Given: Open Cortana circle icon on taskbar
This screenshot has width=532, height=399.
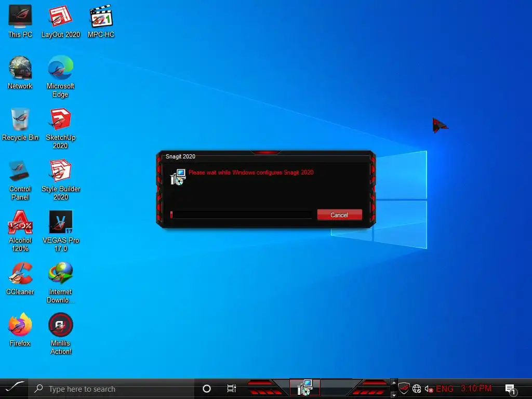Looking at the screenshot, I should pyautogui.click(x=207, y=389).
